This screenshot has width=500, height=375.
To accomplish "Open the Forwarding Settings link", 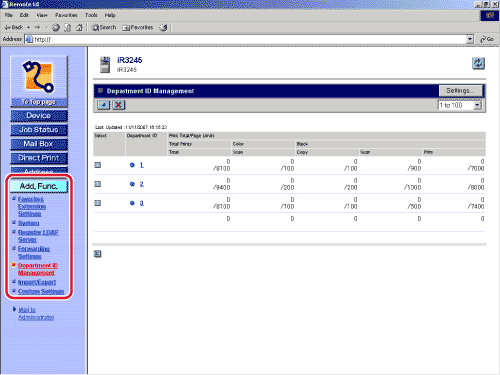I will 34,253.
